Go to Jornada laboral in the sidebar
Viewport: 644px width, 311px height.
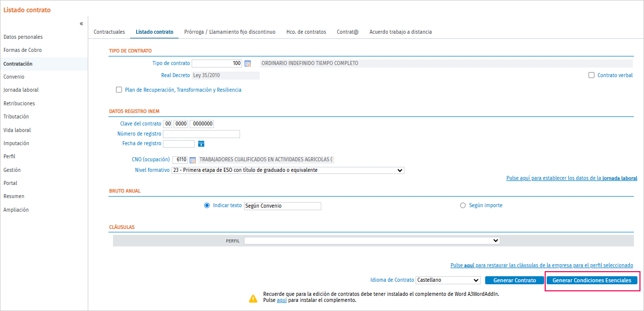click(x=21, y=90)
